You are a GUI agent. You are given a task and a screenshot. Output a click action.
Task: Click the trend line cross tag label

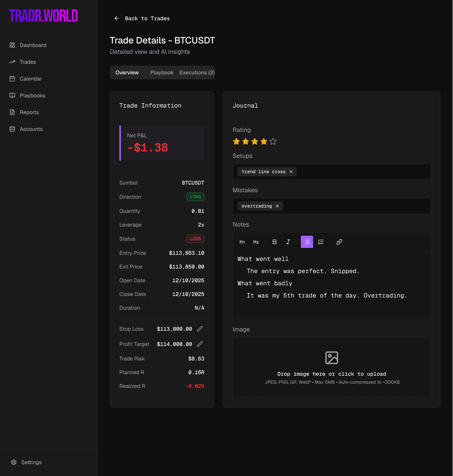point(263,172)
